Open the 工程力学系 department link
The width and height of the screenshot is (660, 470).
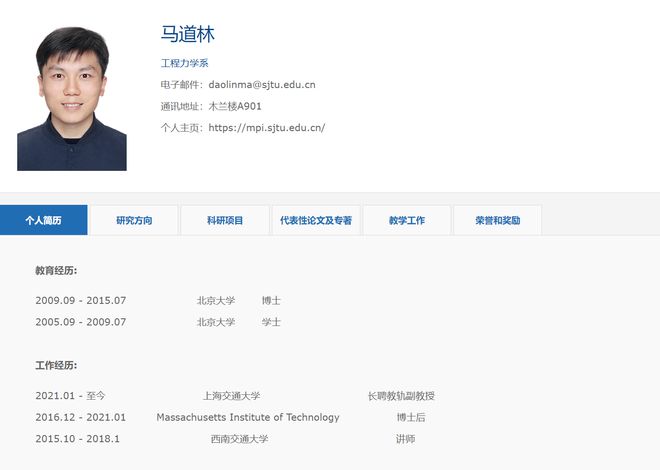tap(184, 63)
